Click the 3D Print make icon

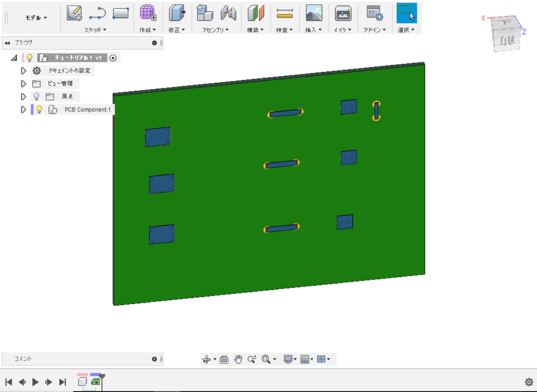coord(343,14)
